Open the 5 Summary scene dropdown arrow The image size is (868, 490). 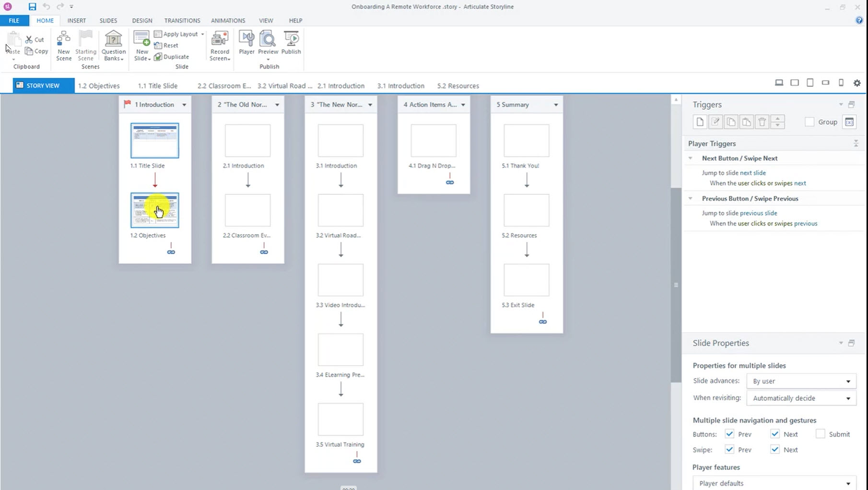coord(556,105)
